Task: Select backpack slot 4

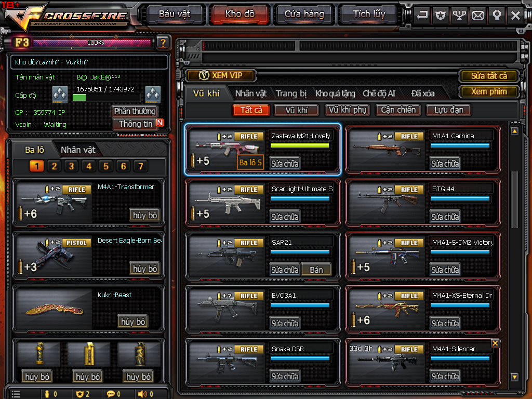Action: click(89, 166)
